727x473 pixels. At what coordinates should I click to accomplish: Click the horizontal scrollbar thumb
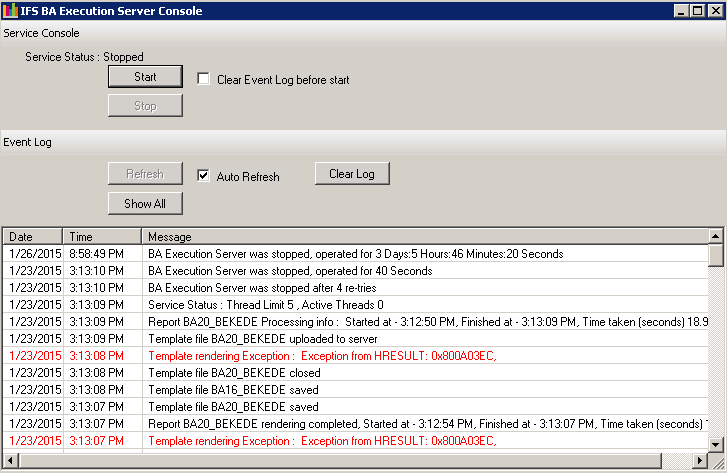[x=340, y=461]
